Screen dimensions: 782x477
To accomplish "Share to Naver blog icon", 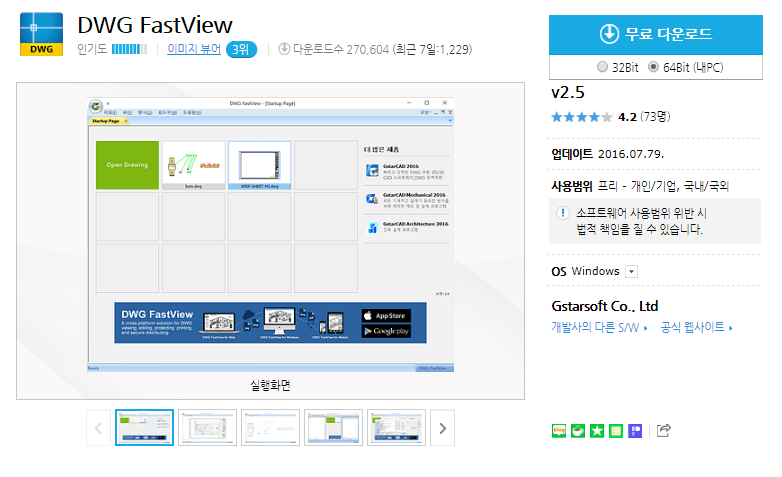I will pyautogui.click(x=559, y=431).
